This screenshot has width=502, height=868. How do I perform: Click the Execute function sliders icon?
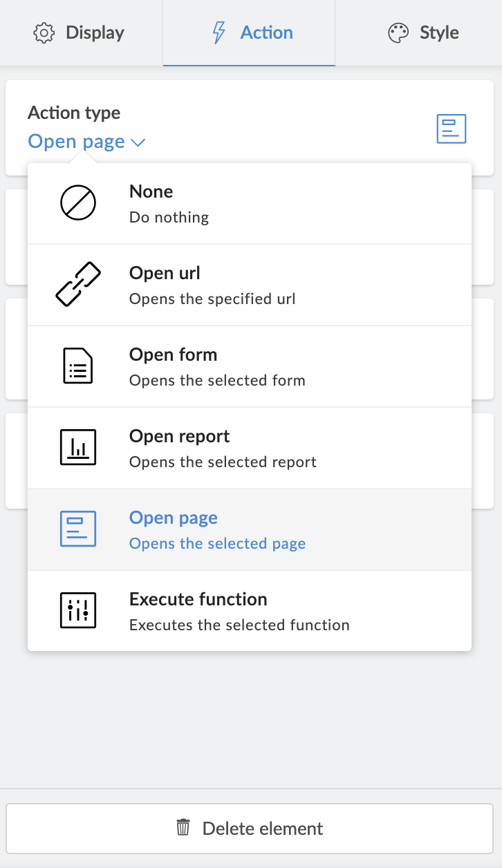click(78, 610)
